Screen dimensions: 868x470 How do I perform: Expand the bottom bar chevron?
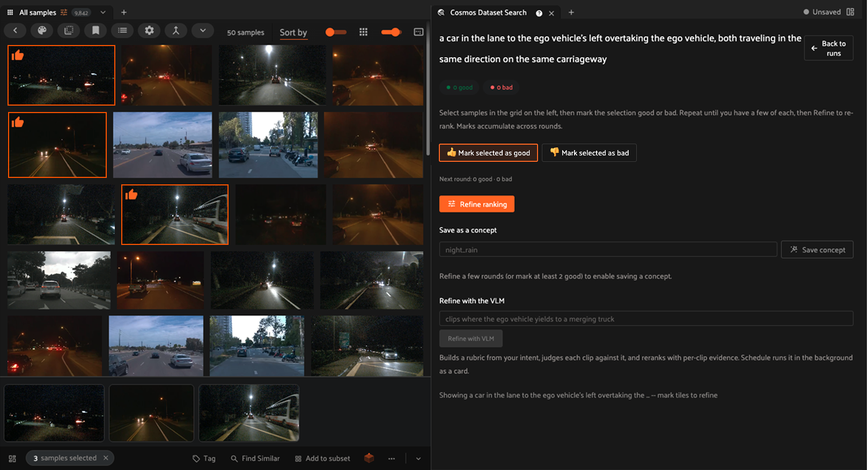coord(418,458)
